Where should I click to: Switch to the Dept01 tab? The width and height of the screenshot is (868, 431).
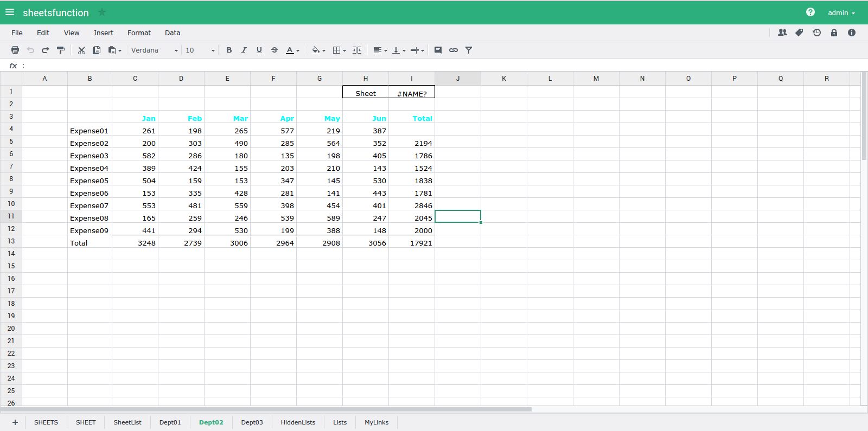[x=170, y=422]
